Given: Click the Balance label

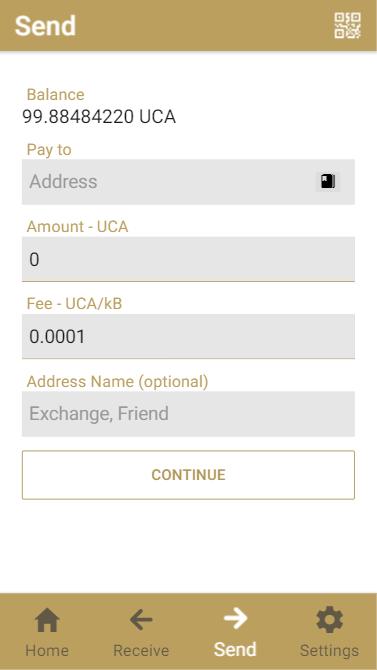Looking at the screenshot, I should [x=56, y=94].
